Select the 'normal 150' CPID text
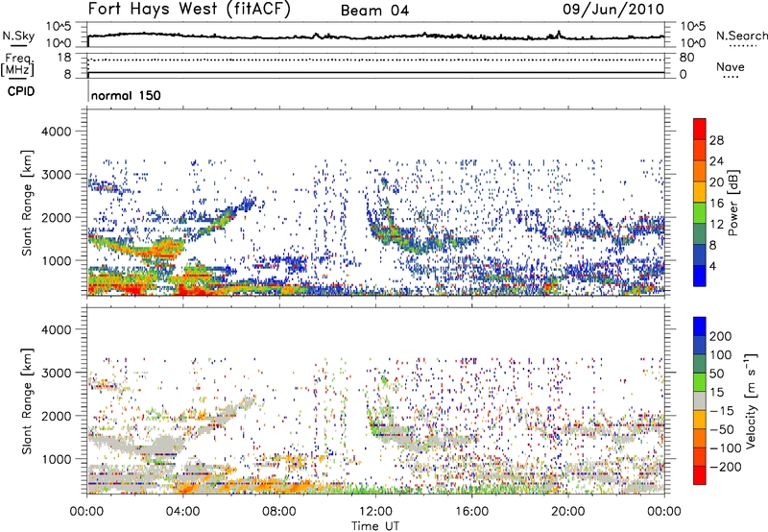Viewport: 768px width, 532px height. tap(126, 95)
